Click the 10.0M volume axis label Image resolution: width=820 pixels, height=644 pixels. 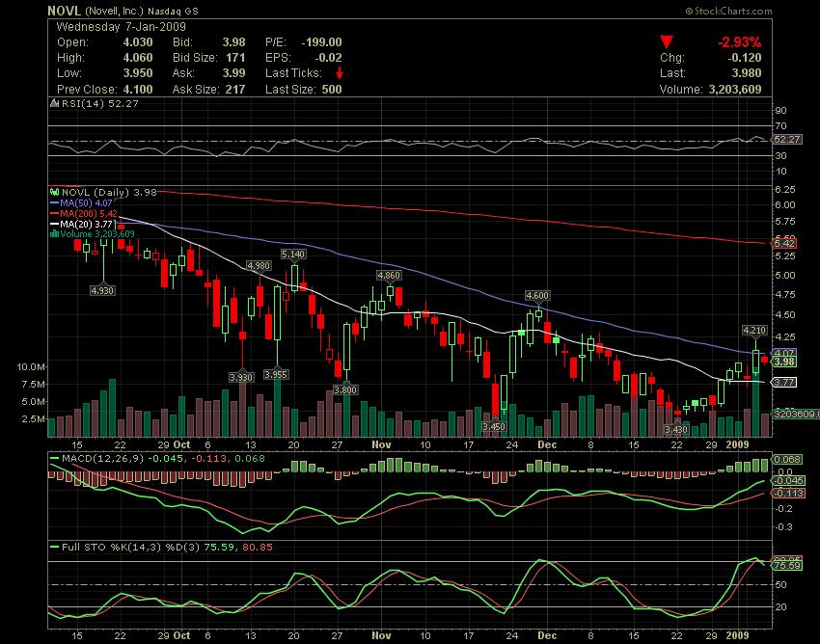31,367
